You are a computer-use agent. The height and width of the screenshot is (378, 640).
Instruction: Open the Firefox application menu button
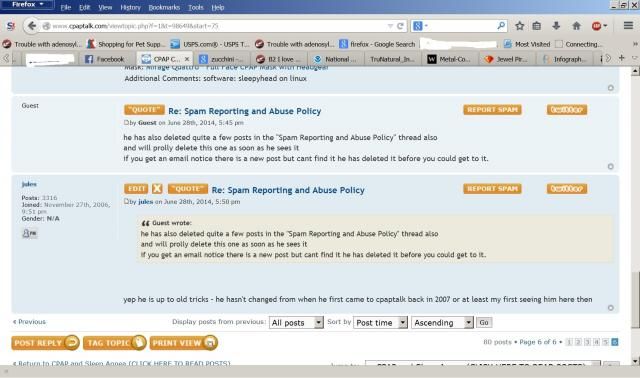pyautogui.click(x=27, y=4)
